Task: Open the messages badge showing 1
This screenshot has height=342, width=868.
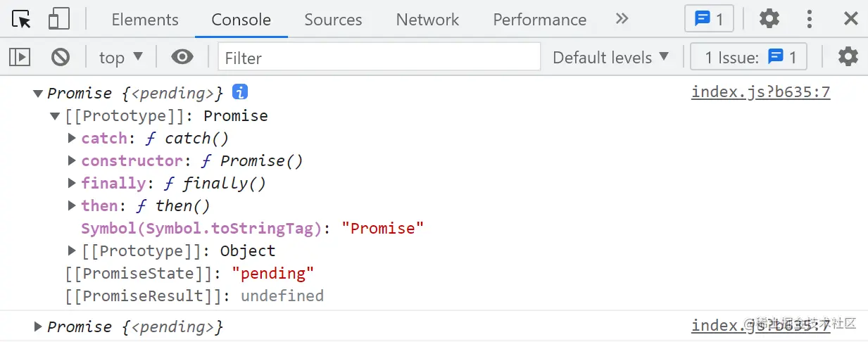Action: 709,19
